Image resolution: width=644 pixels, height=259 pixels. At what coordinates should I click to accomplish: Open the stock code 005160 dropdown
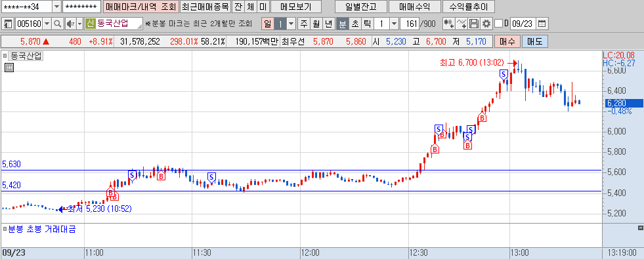(x=47, y=24)
